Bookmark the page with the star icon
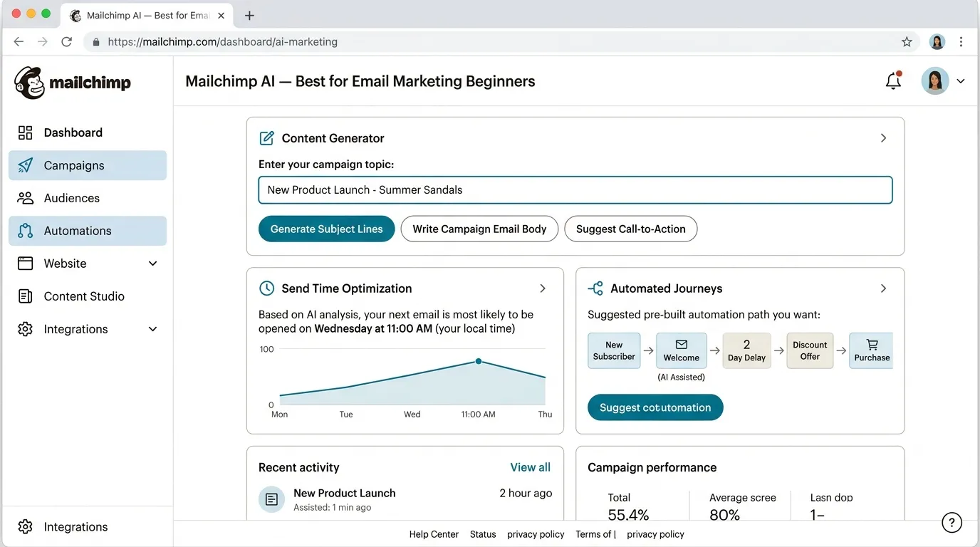The width and height of the screenshot is (980, 547). click(x=907, y=42)
